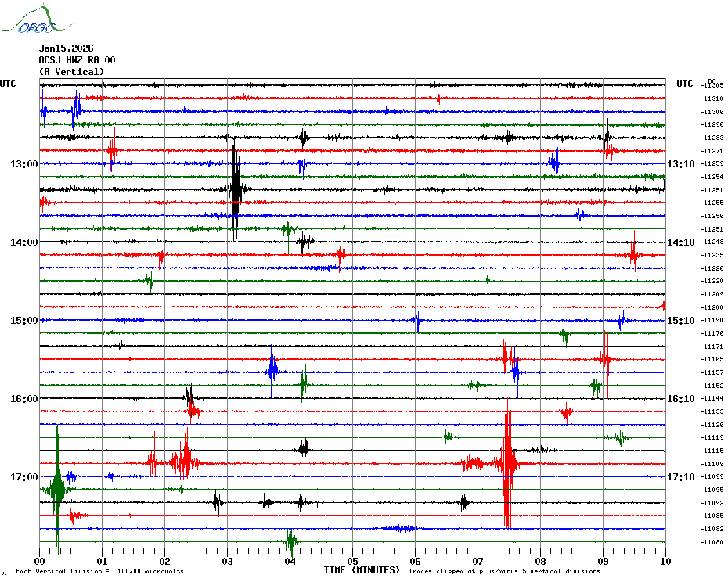Click the UTC label on the left side
Screen dimensions: 728x582
coord(8,84)
